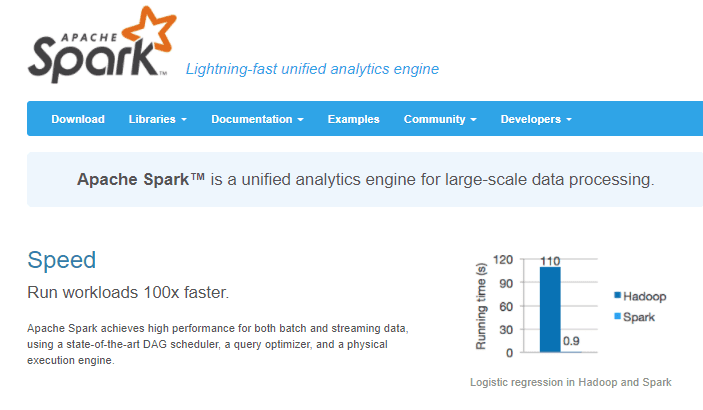Open the Download page
The image size is (703, 410).
click(x=78, y=119)
